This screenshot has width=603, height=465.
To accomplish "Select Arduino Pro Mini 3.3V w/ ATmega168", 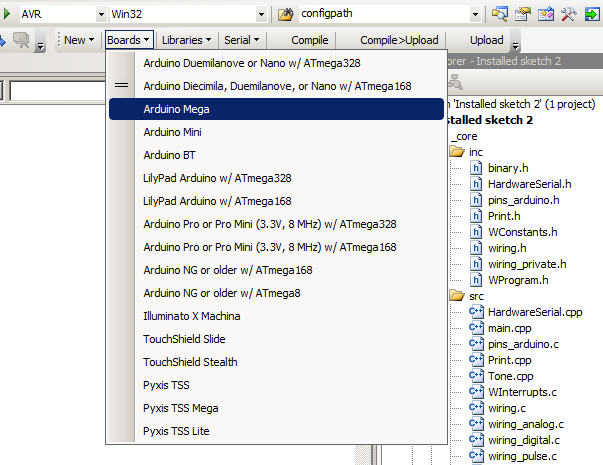I will (x=277, y=247).
